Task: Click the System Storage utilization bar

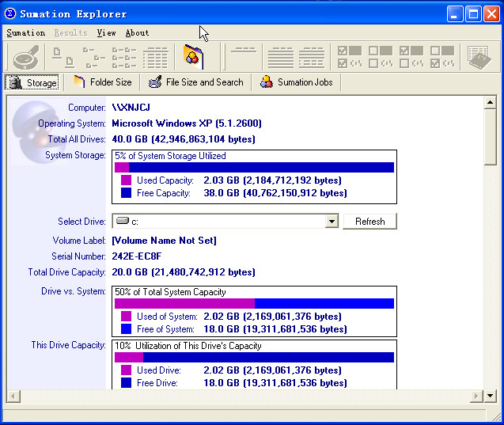Action: pos(254,167)
